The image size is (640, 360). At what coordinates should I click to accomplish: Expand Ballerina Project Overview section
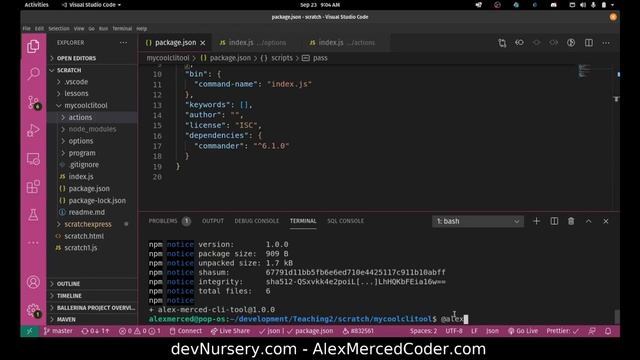96,307
